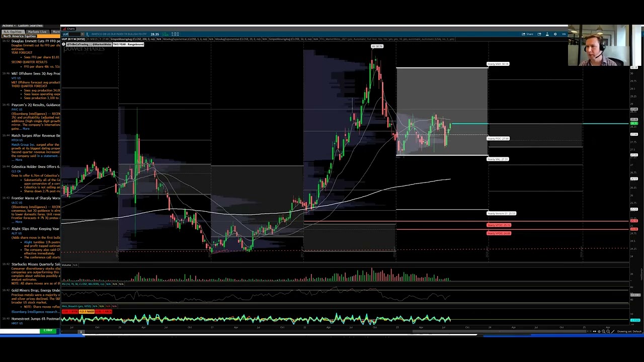Click Bloomberg Intelligence research link

(x=35, y=312)
